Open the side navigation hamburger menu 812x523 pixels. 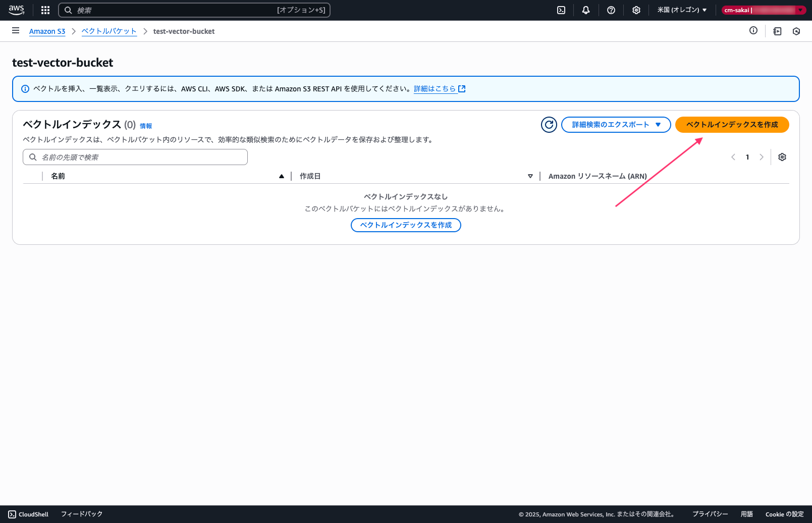pos(16,31)
